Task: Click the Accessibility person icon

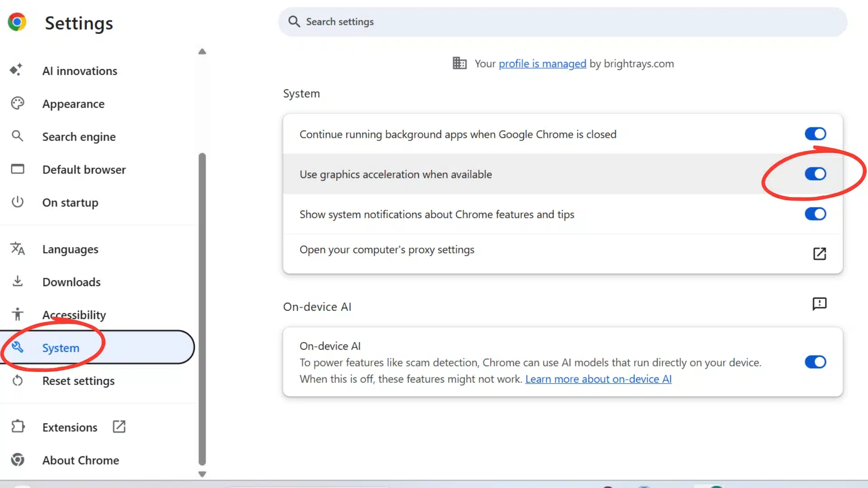Action: (18, 314)
